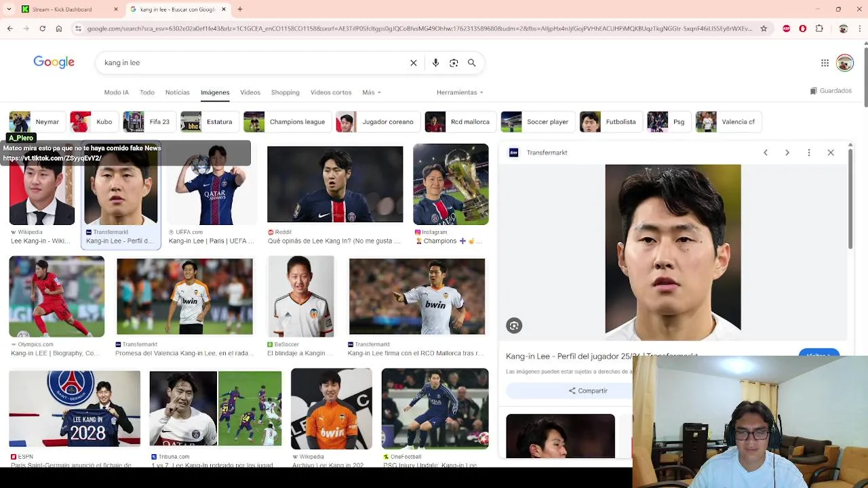Viewport: 868px width, 488px height.
Task: Filter by Soccer player chip
Action: coord(537,122)
